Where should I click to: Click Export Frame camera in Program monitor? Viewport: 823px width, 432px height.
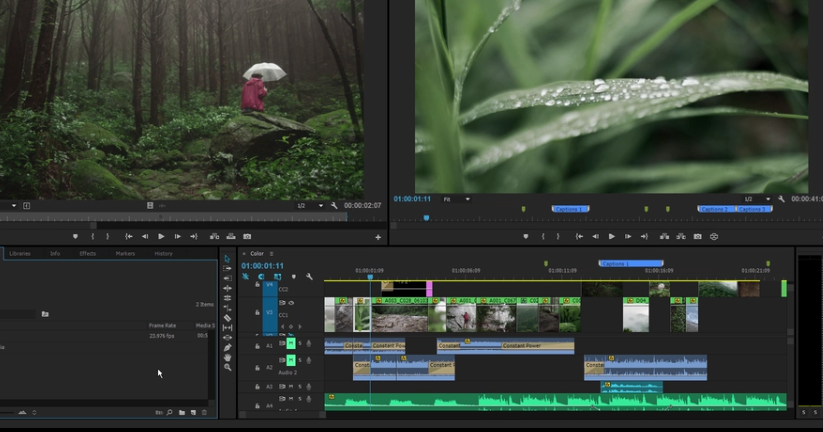[x=698, y=237]
